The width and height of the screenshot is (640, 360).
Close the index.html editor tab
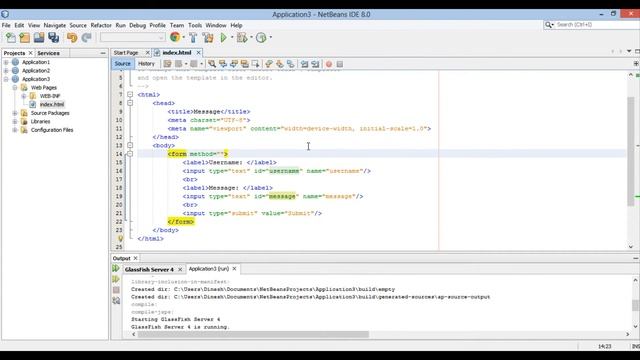coord(198,53)
